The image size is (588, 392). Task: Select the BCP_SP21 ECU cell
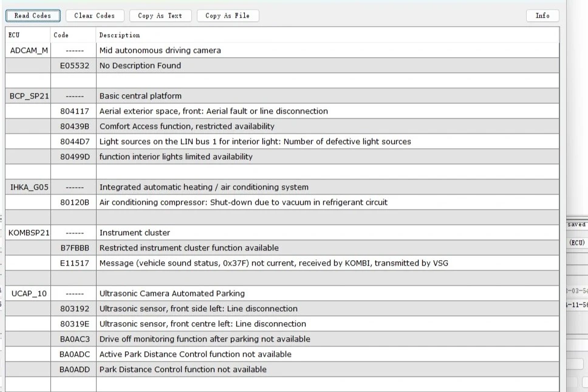coord(29,96)
